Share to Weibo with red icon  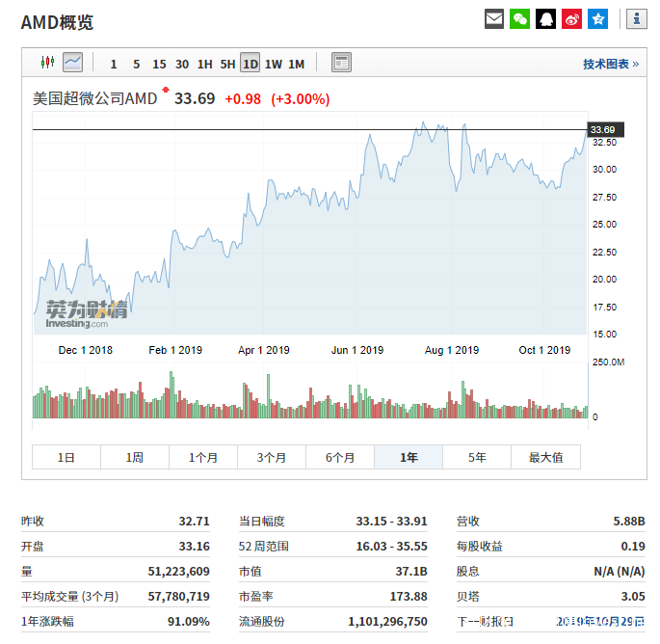click(x=571, y=19)
